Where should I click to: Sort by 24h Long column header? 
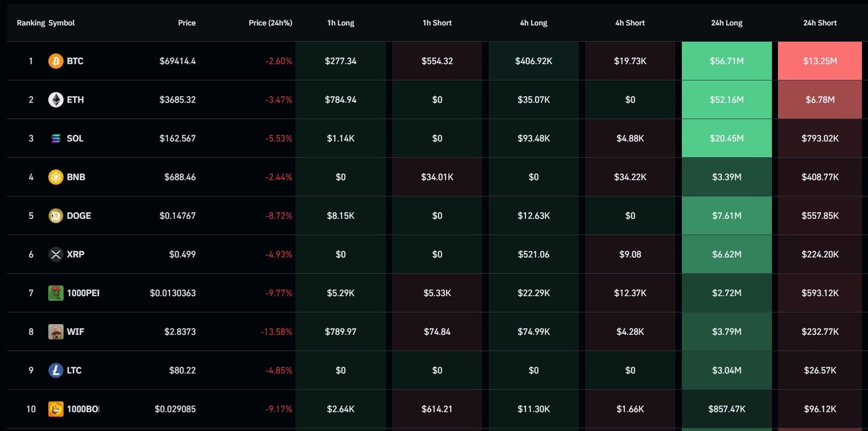pyautogui.click(x=727, y=23)
